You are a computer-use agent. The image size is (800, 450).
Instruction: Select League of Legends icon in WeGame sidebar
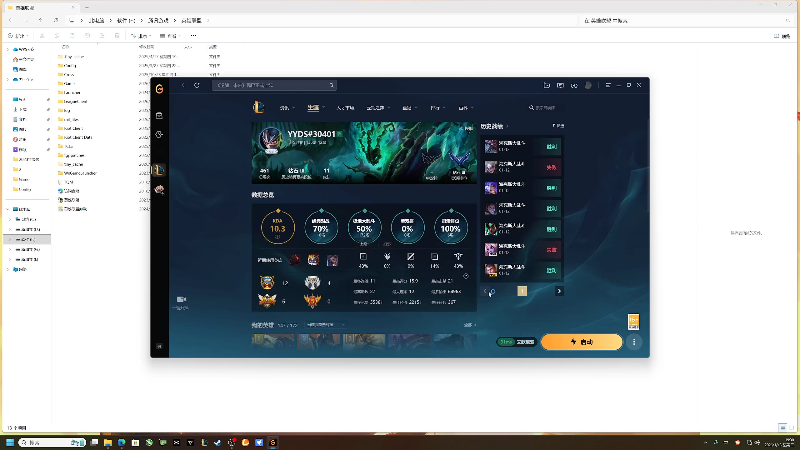tap(159, 170)
